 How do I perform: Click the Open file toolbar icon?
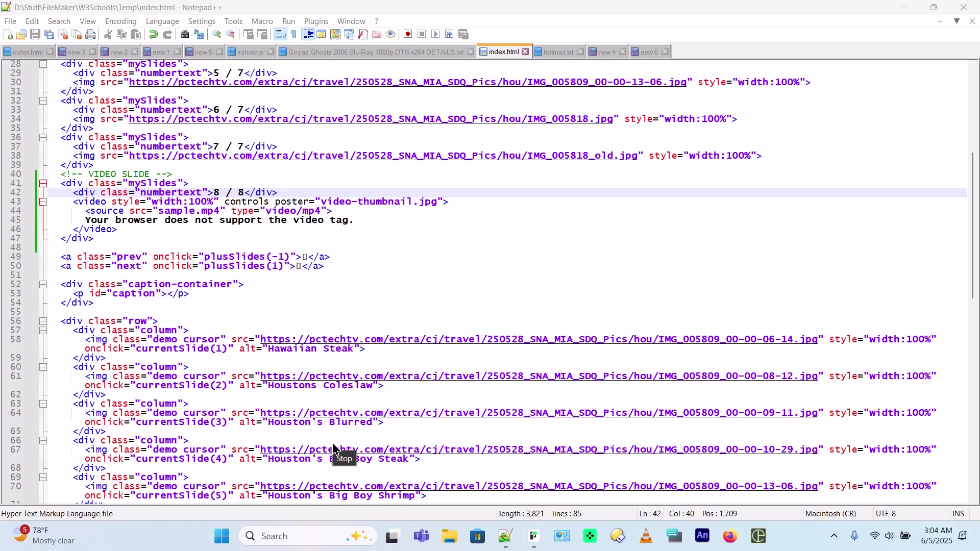[21, 34]
